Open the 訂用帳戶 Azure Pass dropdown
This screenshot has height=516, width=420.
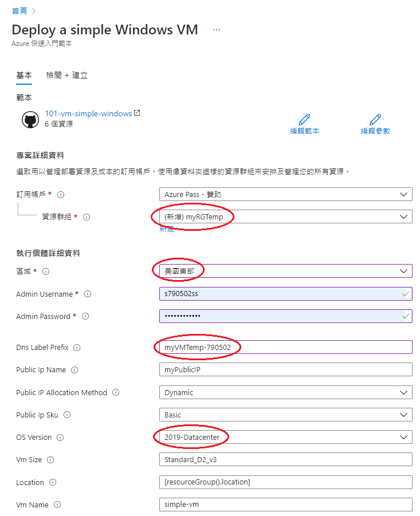pyautogui.click(x=286, y=194)
